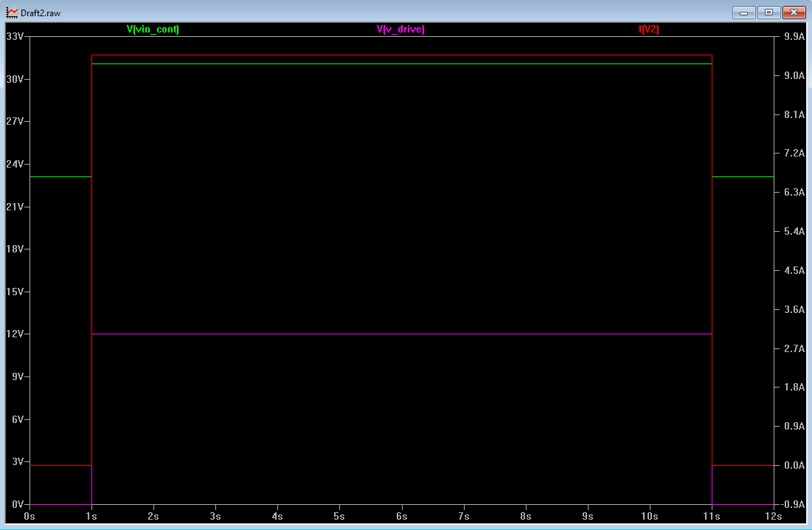Click the 1s time axis label
Screen dimensions: 812x530
(x=91, y=516)
